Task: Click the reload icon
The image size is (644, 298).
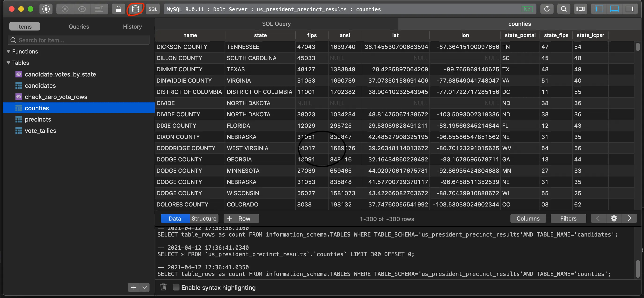Action: click(x=547, y=9)
